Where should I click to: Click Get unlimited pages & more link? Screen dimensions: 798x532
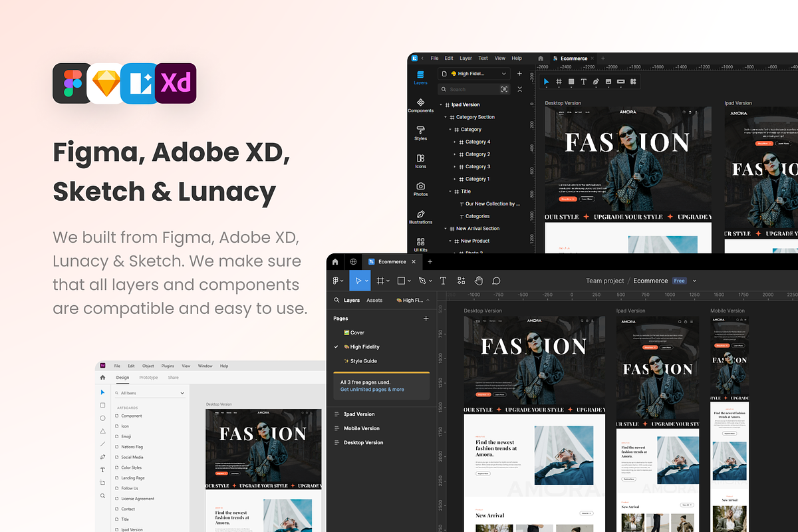372,390
